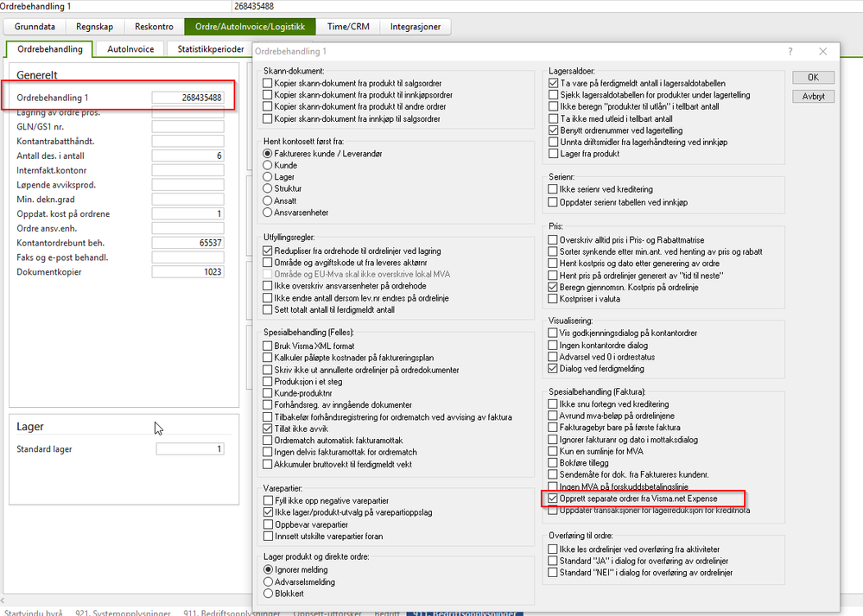The width and height of the screenshot is (863, 616).
Task: Open the Grunndata tab
Action: (35, 27)
